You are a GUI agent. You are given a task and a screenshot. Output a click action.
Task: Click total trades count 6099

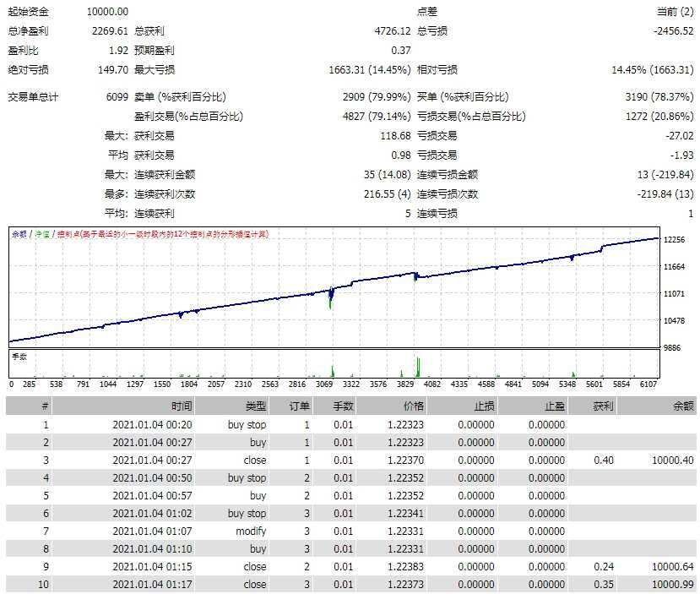point(116,97)
